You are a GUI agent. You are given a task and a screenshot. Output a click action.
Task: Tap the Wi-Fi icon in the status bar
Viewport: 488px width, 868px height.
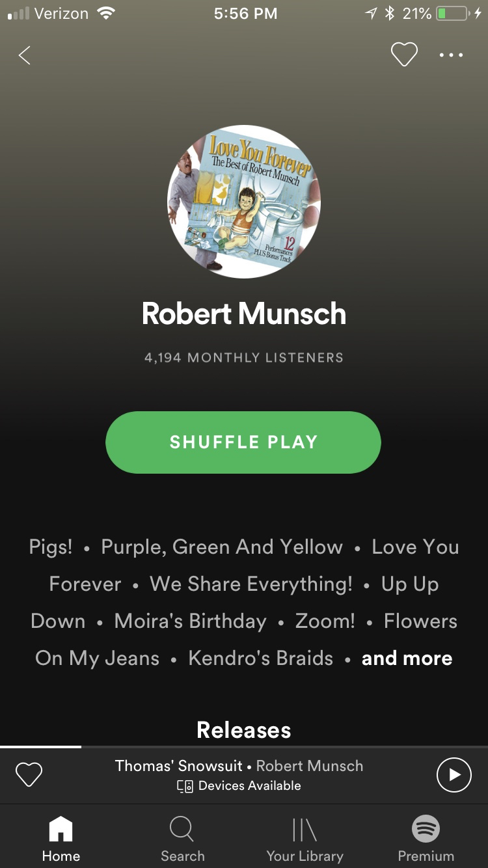coord(105,13)
